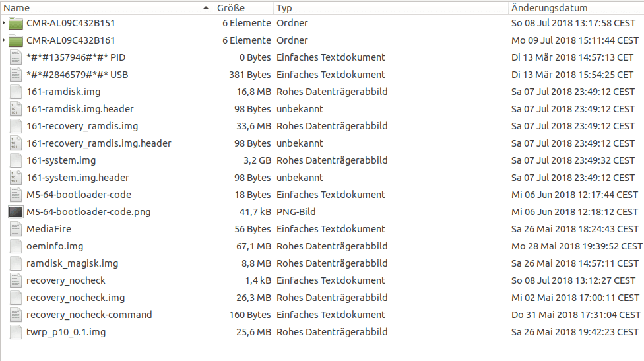This screenshot has height=361, width=644.
Task: Click the recovery_nocheck.img file icon
Action: click(x=16, y=298)
